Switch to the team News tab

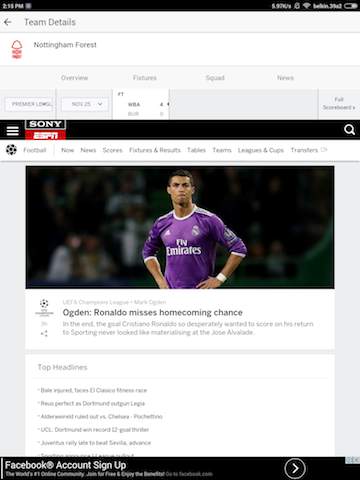click(285, 78)
